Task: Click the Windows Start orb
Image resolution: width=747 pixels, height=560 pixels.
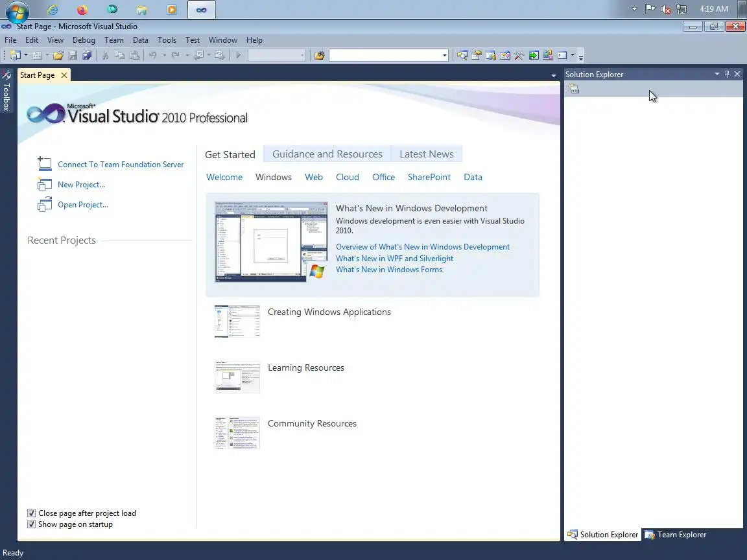Action: [17, 10]
